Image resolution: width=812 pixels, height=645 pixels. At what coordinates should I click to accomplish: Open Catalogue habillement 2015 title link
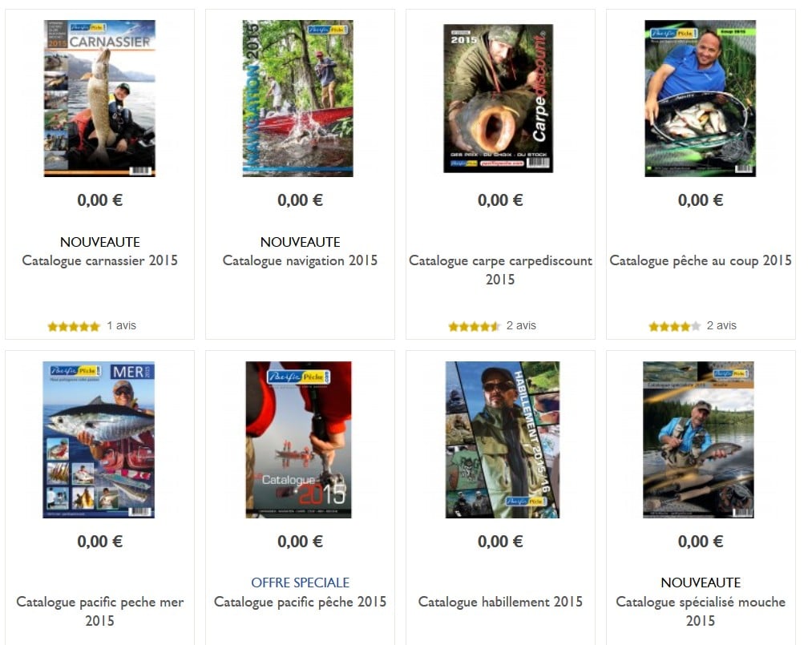500,602
